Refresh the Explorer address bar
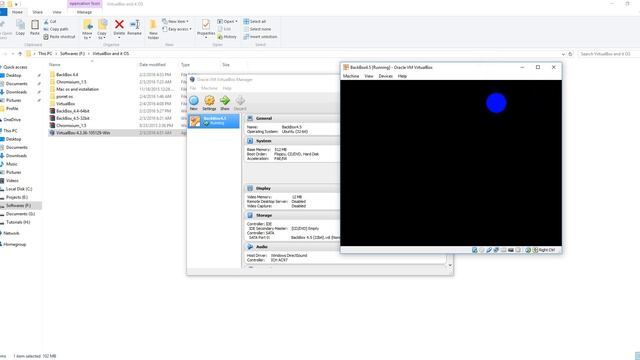 pos(571,54)
